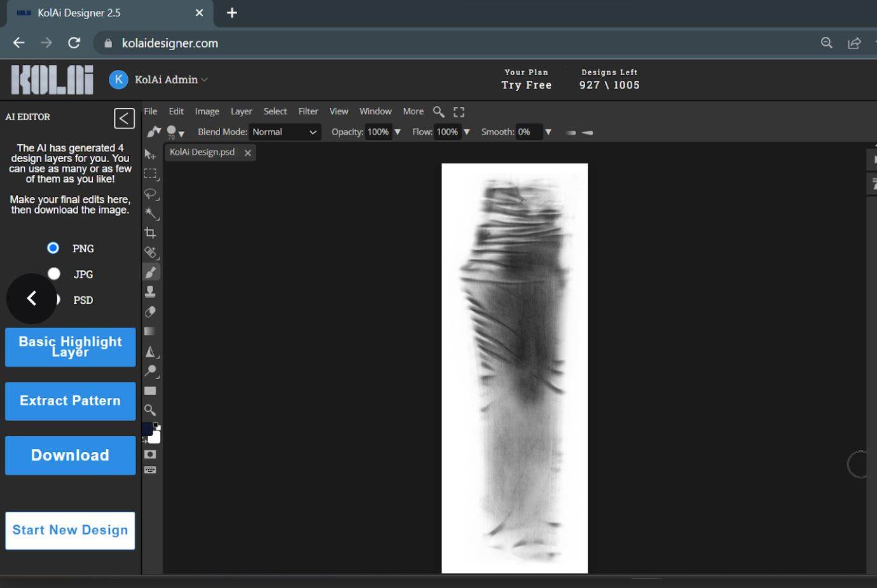Choose JPG as the download format
The height and width of the screenshot is (588, 877).
click(x=54, y=273)
